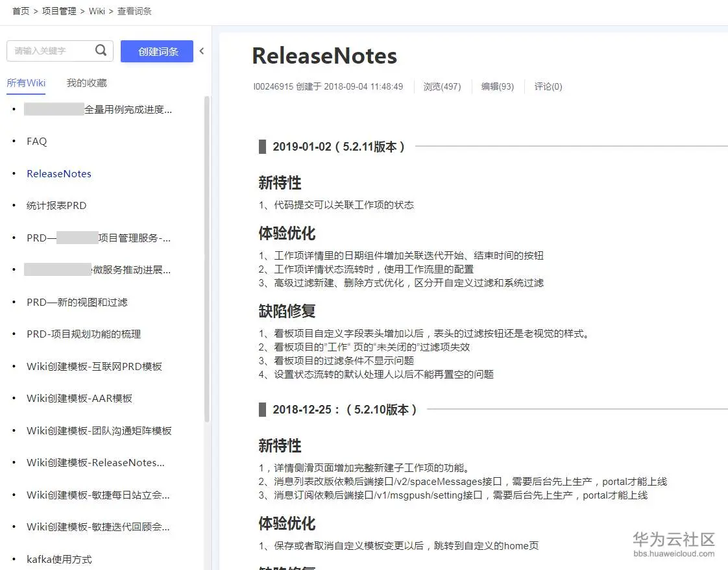Click the line 代码提交可以关联工作项的状态

pyautogui.click(x=336, y=205)
